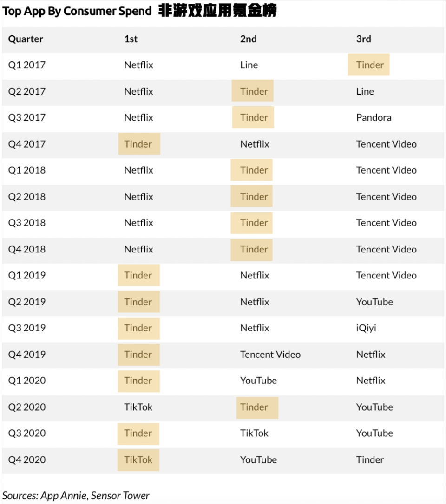Image resolution: width=446 pixels, height=504 pixels.
Task: Click "YouTube" in the Q1 2020 row
Action: tap(258, 381)
